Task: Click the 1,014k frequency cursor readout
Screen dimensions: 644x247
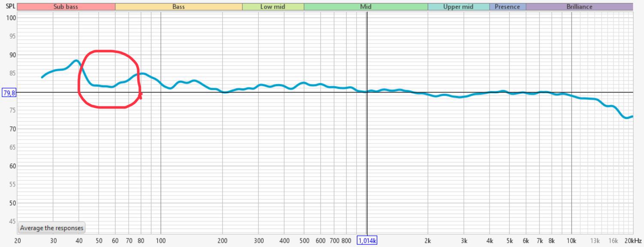Action: pyautogui.click(x=367, y=241)
